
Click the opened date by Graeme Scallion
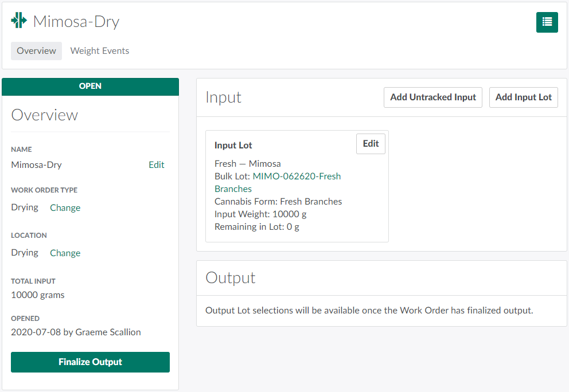tap(76, 332)
